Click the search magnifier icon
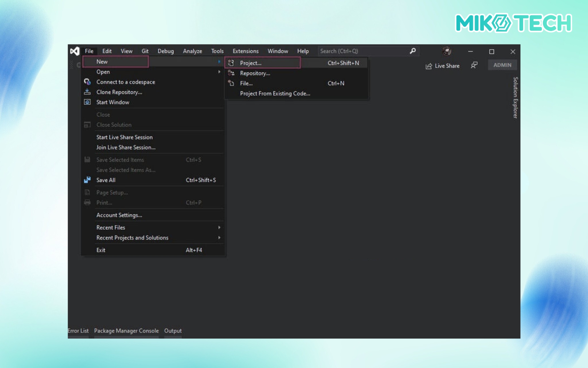 coord(413,51)
